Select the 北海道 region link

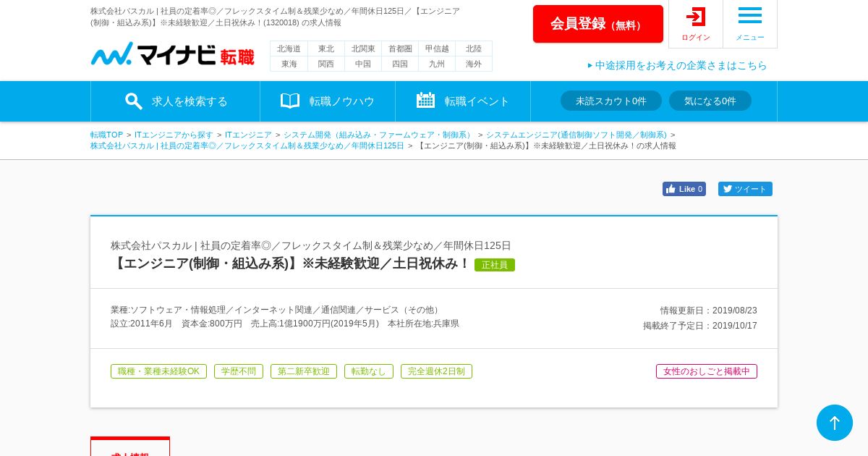[289, 48]
